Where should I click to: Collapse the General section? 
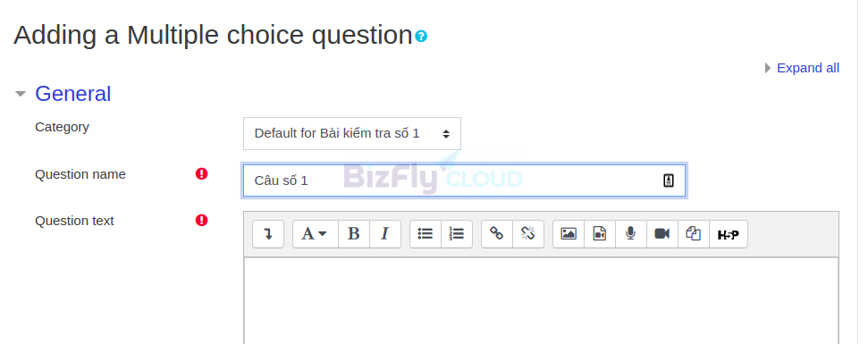[x=21, y=94]
